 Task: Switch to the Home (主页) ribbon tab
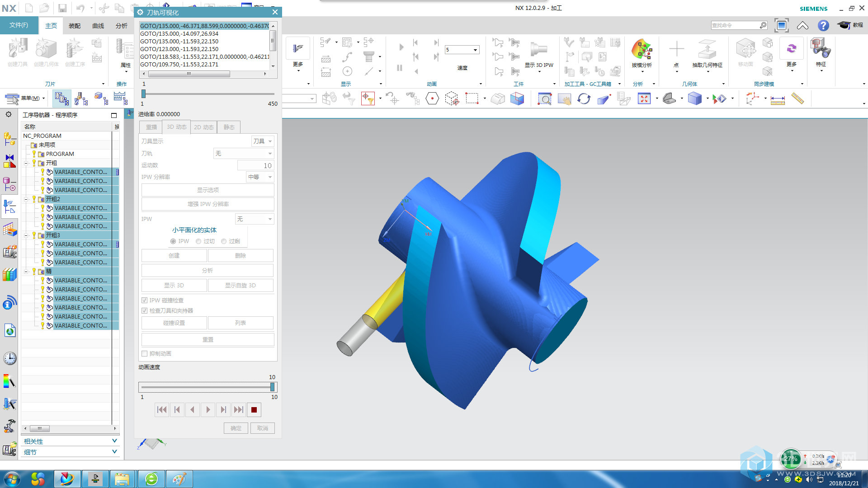click(x=51, y=26)
